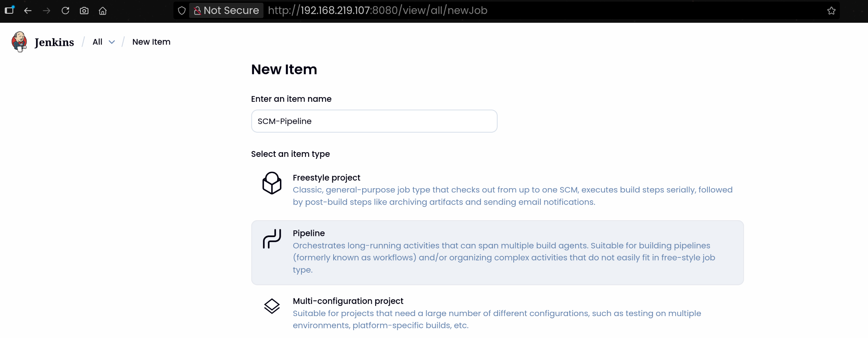868x338 pixels.
Task: Focus the item name input field
Action: pos(374,121)
